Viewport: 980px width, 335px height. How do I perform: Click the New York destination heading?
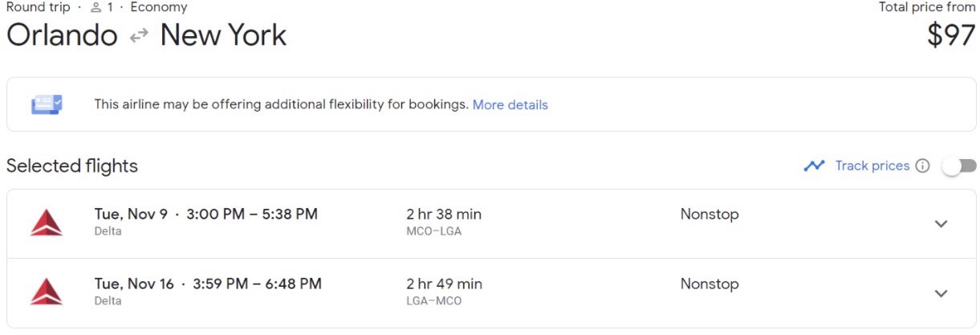[x=223, y=35]
